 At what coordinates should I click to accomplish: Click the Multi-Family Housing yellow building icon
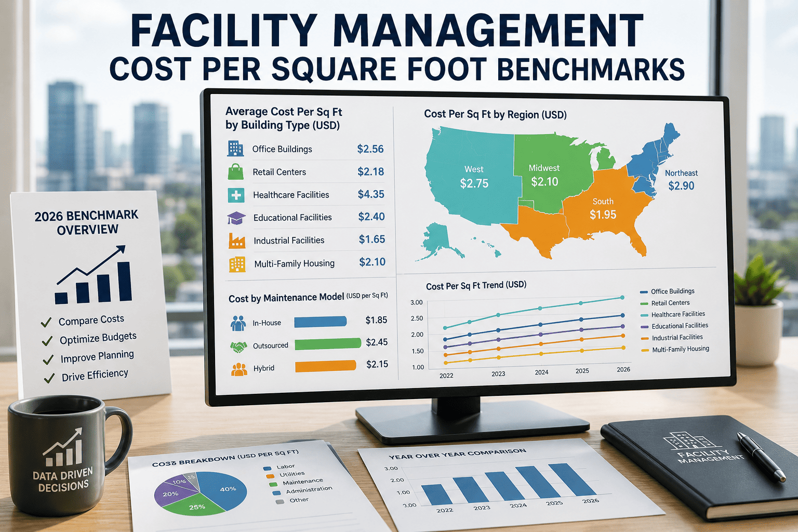point(237,264)
